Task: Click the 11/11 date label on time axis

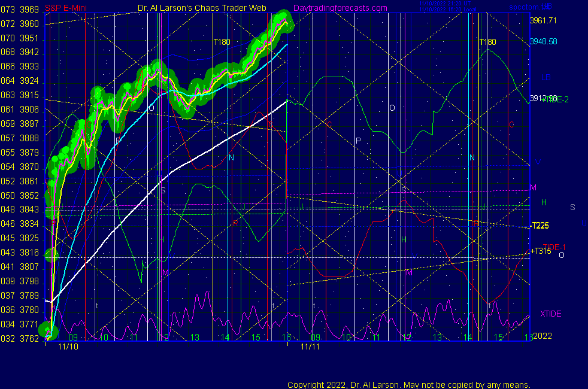Action: (x=310, y=347)
